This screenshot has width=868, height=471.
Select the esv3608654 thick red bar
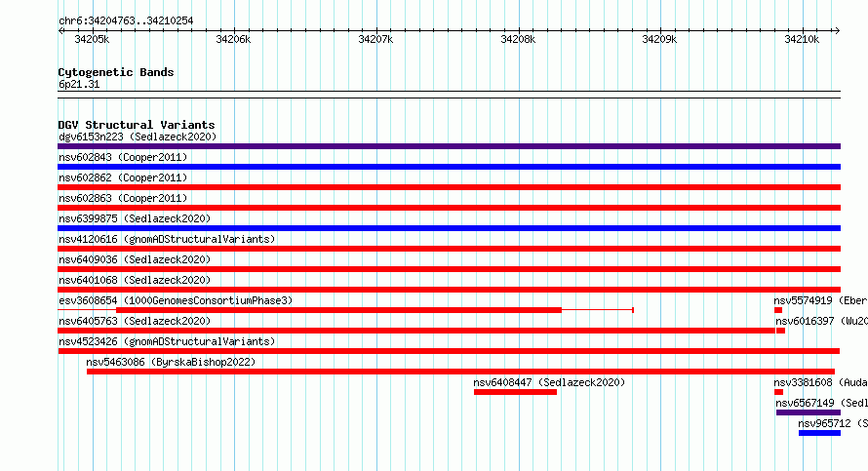[x=338, y=310]
